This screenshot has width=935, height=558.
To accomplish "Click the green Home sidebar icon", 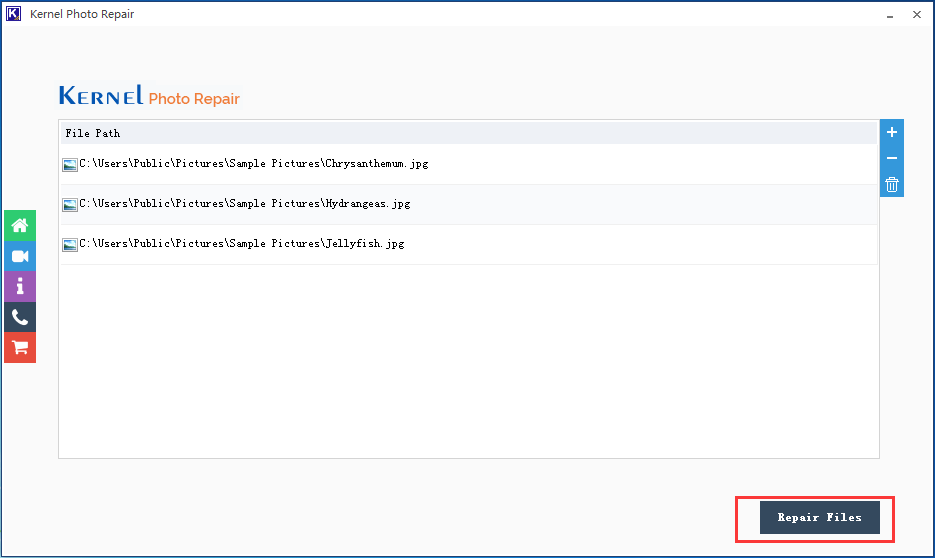I will (20, 225).
